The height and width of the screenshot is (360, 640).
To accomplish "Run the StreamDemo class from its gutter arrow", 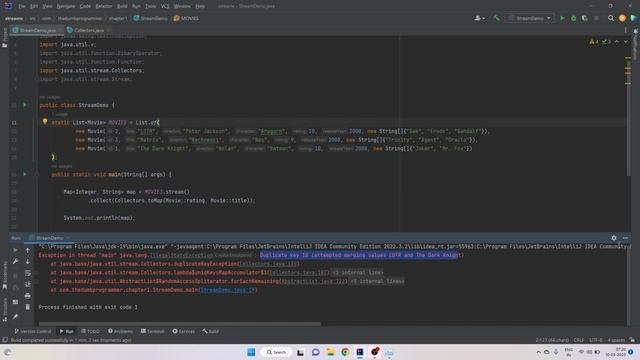I will pyautogui.click(x=24, y=105).
